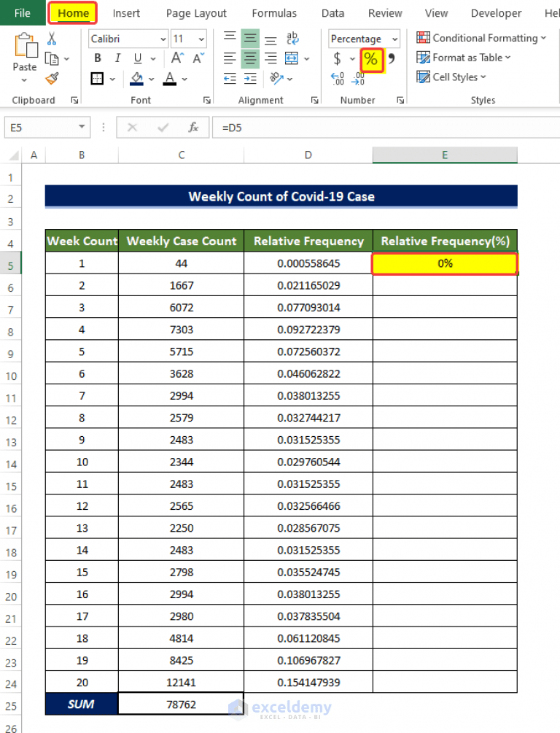The image size is (560, 733).
Task: Click the Paste clipboard icon
Action: (26, 46)
